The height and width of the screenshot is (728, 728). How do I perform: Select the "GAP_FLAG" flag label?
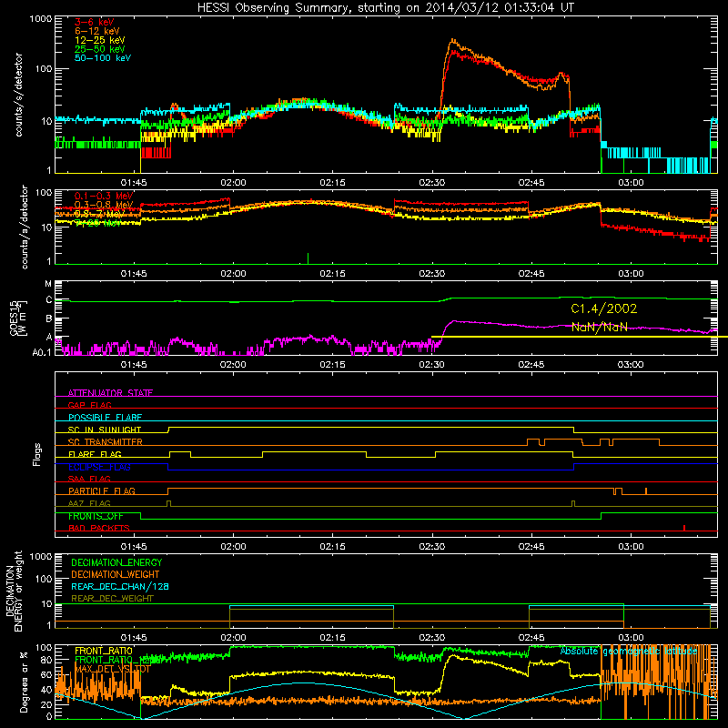[89, 405]
